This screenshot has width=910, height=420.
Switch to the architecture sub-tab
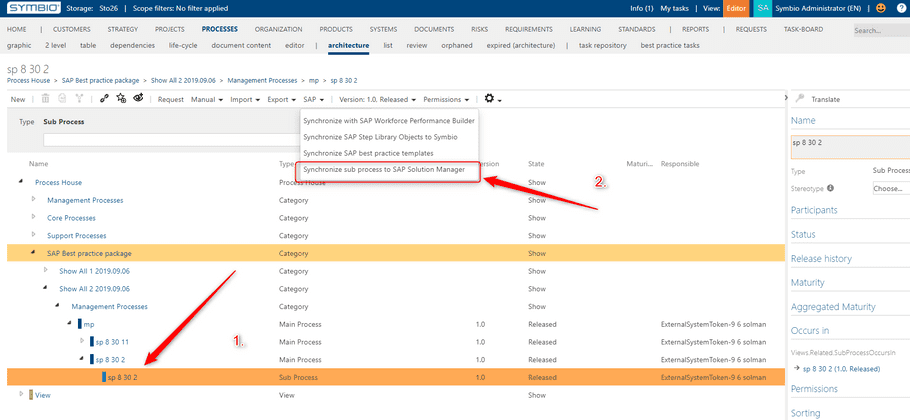(348, 45)
